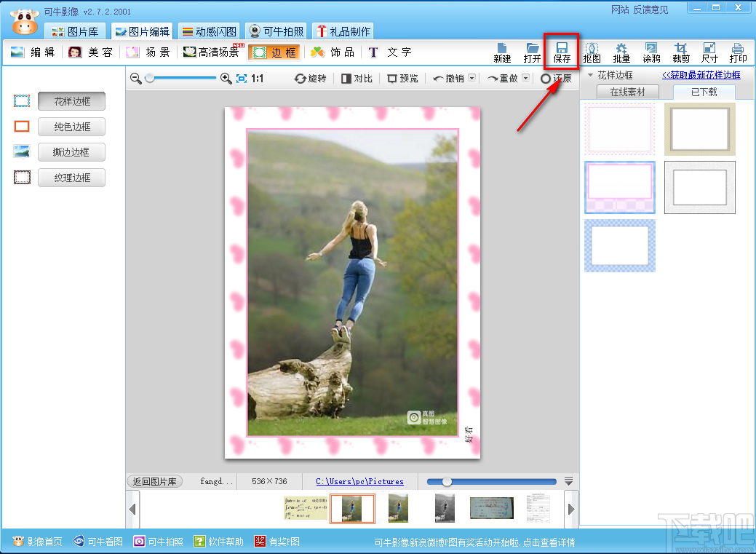Rotate the image with 旋转

pos(310,79)
